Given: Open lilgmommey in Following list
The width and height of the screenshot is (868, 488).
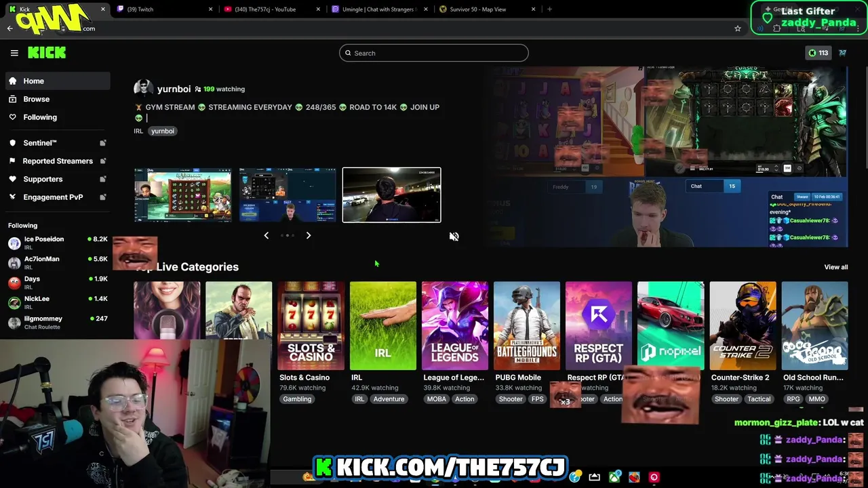Looking at the screenshot, I should [x=58, y=322].
